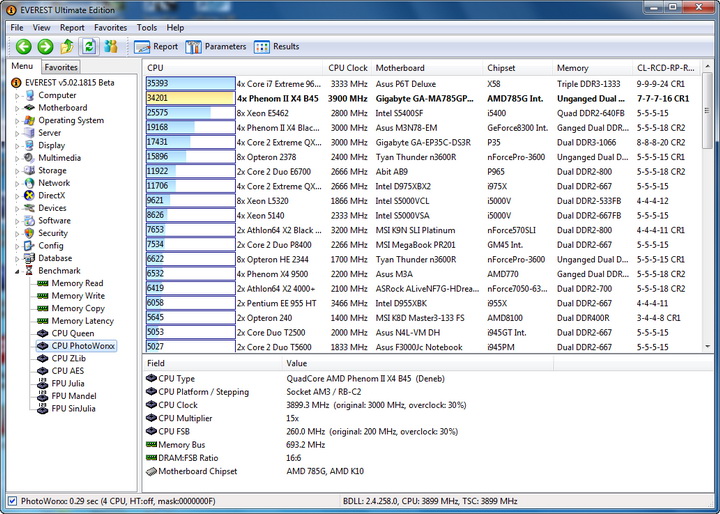Image resolution: width=720 pixels, height=514 pixels.
Task: Expand the Storage tree node
Action: (x=17, y=171)
